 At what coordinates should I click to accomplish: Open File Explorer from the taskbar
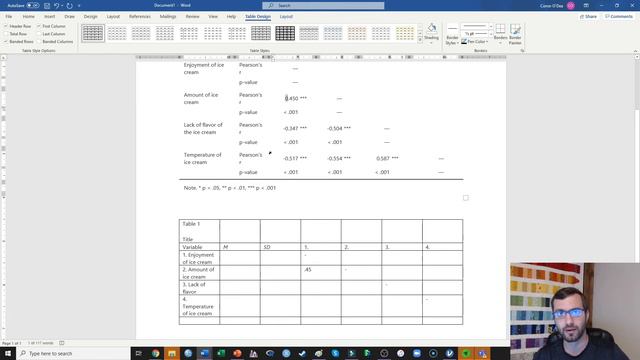pos(172,353)
